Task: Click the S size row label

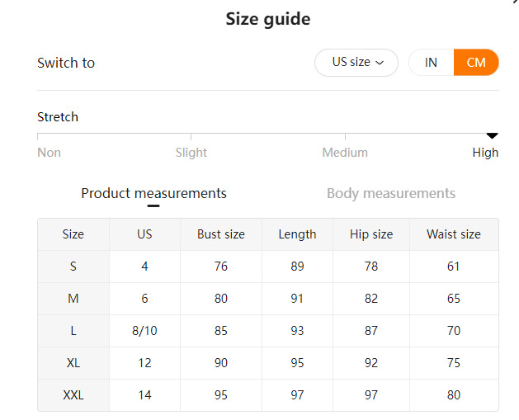Action: pos(73,267)
